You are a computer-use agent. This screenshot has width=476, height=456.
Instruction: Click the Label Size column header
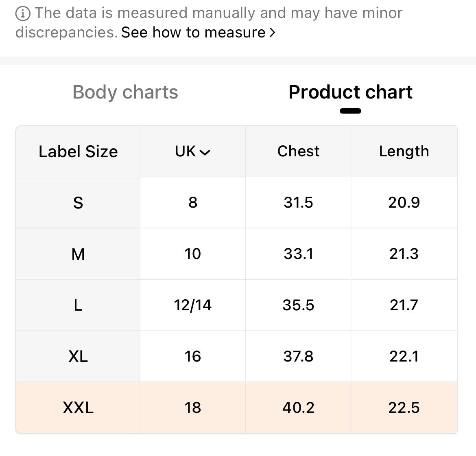pos(78,151)
